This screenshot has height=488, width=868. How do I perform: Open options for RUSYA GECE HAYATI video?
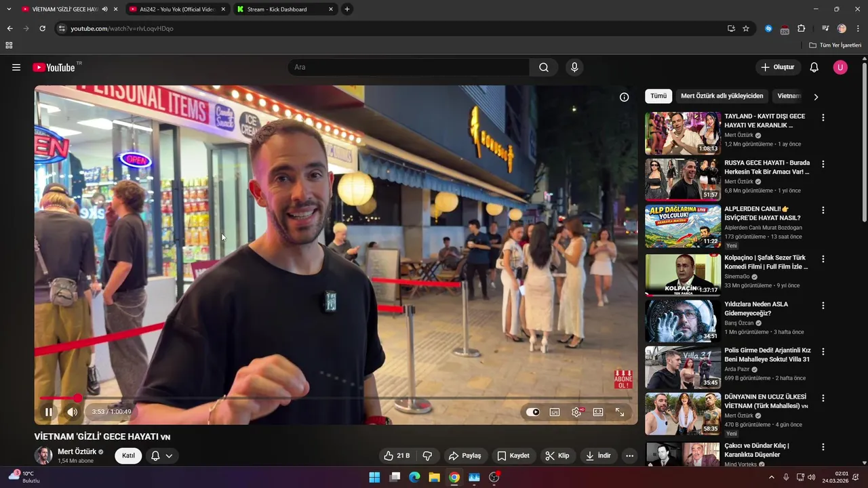(x=823, y=164)
